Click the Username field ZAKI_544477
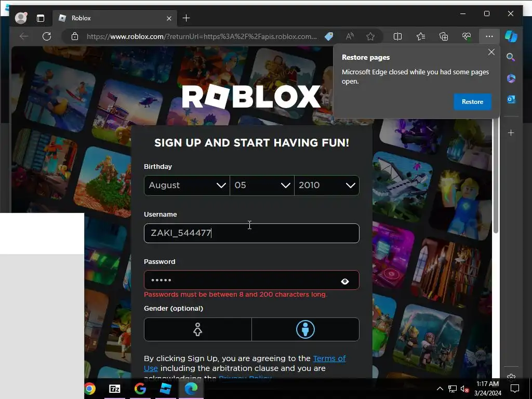Image resolution: width=532 pixels, height=399 pixels. click(251, 233)
